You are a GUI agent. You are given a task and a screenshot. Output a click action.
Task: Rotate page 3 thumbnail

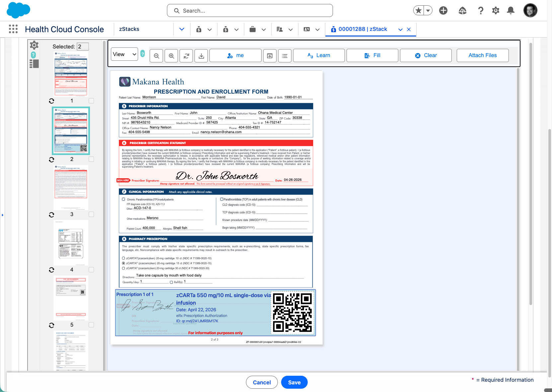pyautogui.click(x=51, y=215)
